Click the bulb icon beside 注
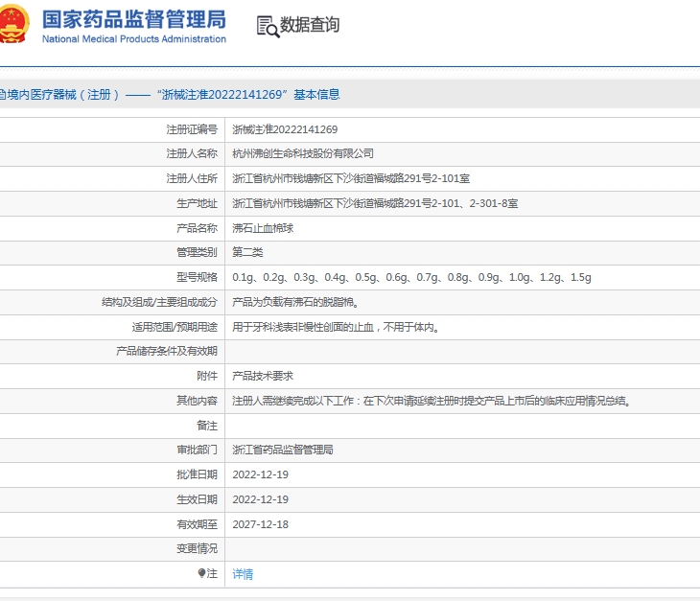700x601 pixels. (201, 573)
